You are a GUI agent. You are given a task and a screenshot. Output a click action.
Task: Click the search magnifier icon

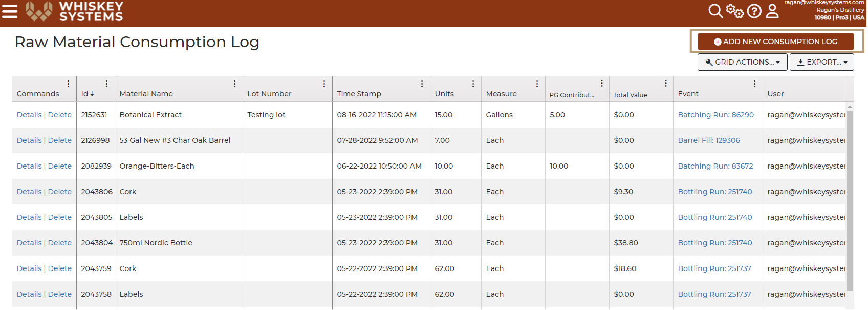(x=715, y=11)
